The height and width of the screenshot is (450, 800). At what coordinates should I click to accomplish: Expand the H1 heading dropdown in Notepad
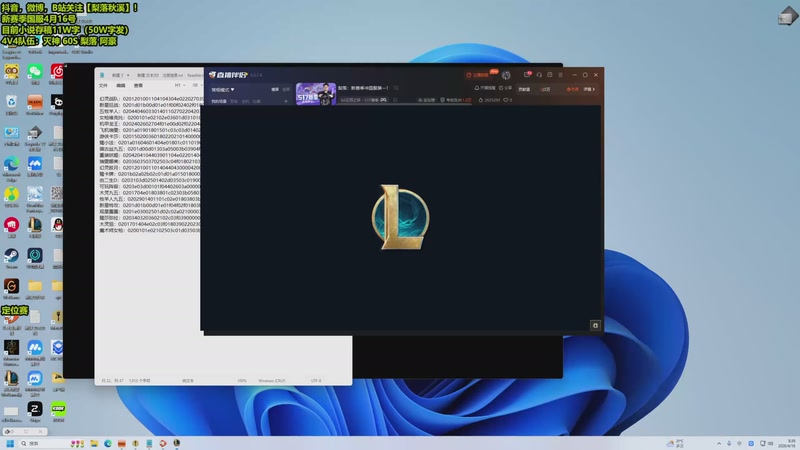180,85
